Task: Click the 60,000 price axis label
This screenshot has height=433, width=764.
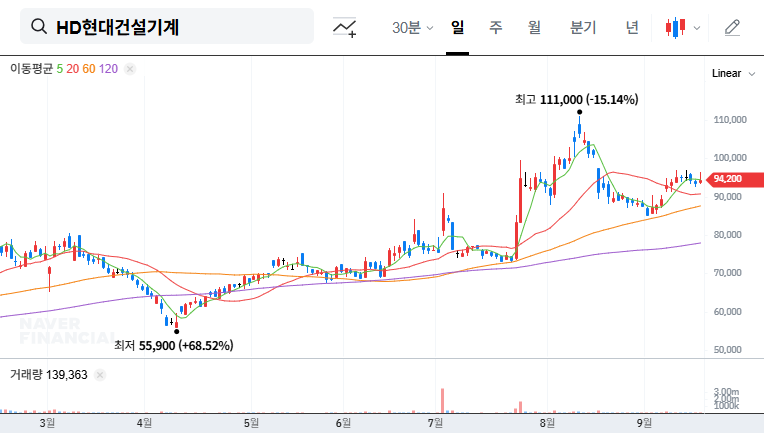Action: pos(727,312)
